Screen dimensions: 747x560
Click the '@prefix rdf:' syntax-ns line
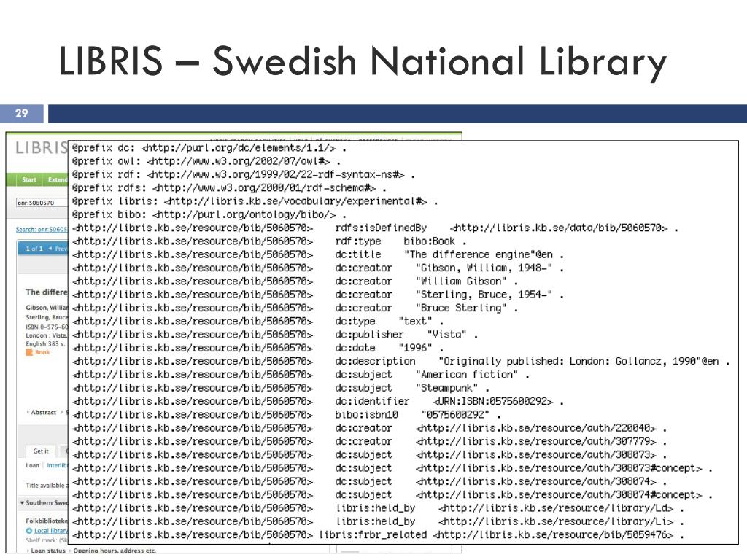click(x=244, y=175)
